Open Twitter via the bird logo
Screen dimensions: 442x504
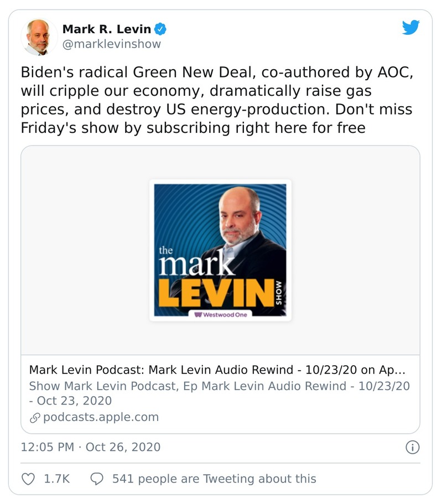(410, 28)
